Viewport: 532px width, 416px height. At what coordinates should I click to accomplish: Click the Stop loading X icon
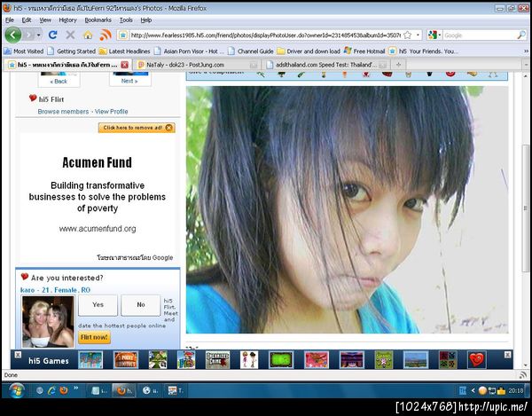point(70,35)
